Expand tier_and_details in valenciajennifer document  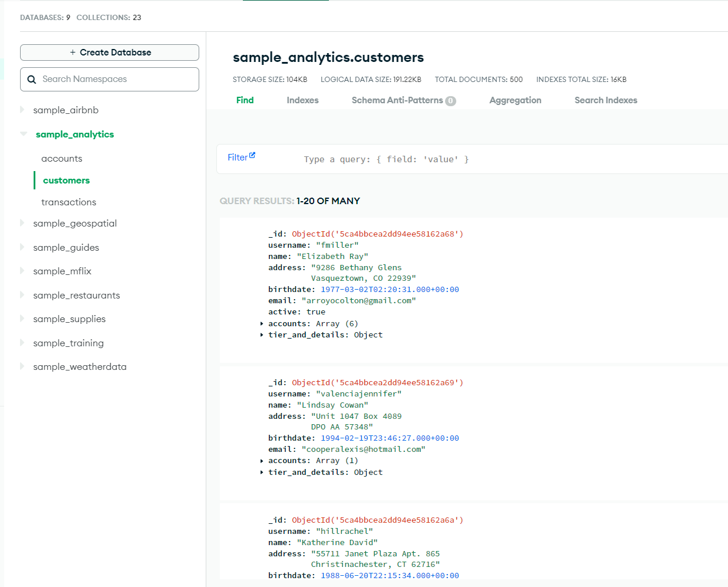click(262, 473)
